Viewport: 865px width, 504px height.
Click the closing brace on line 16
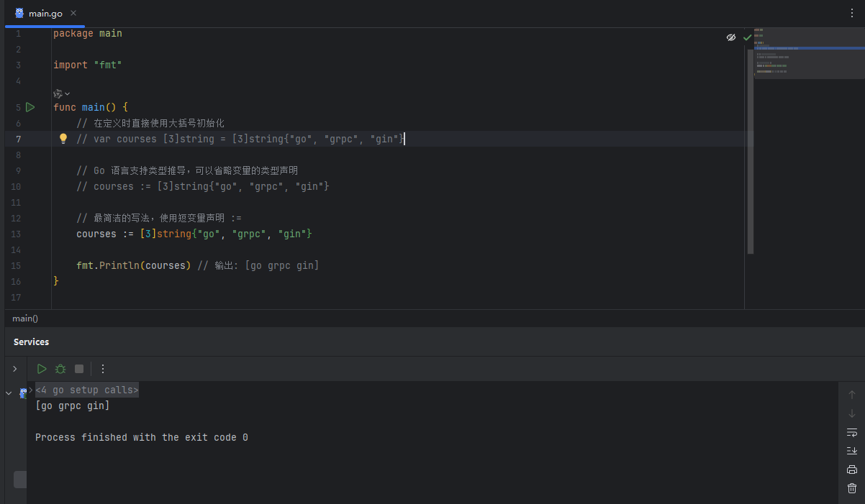coord(56,281)
